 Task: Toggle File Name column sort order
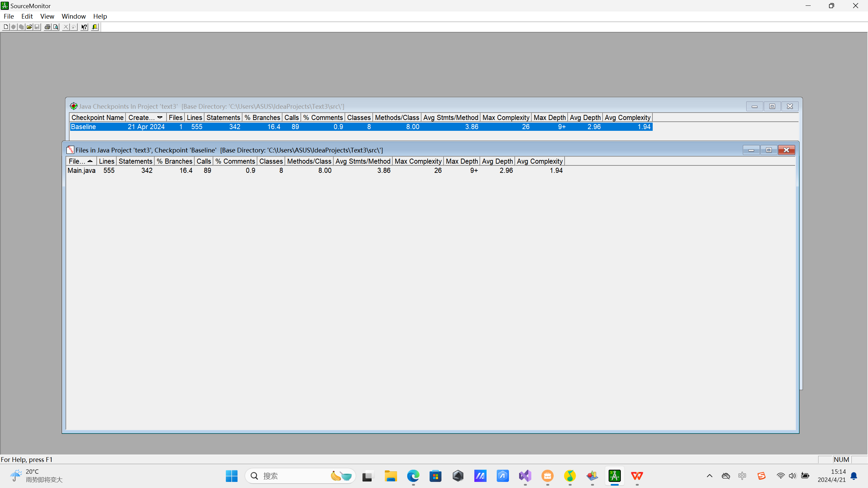click(x=81, y=161)
